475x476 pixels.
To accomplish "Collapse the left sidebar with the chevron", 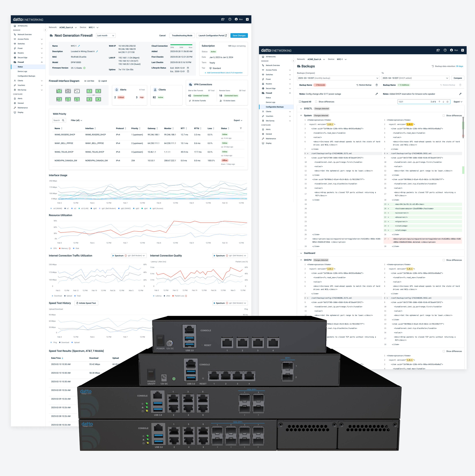I will [45, 30].
